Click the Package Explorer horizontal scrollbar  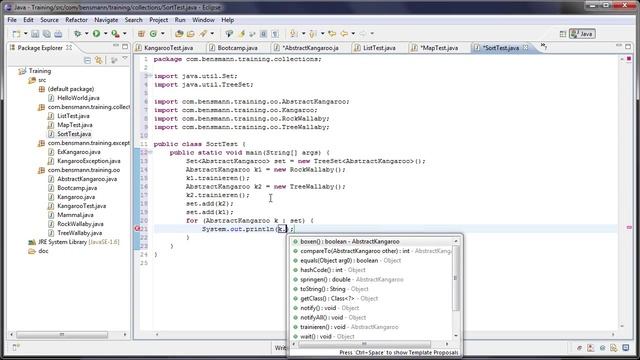[62, 334]
